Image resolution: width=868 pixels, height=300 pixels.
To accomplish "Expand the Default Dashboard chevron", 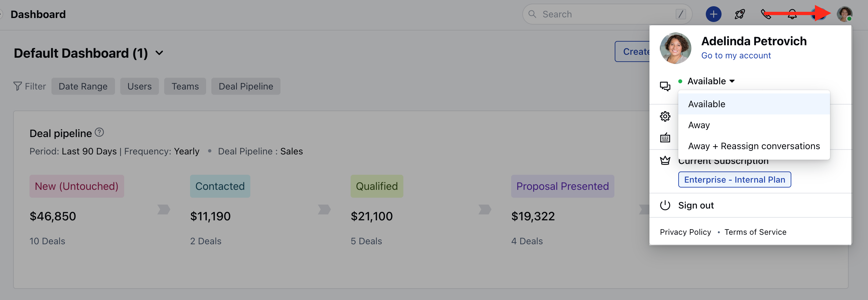I will [x=159, y=53].
